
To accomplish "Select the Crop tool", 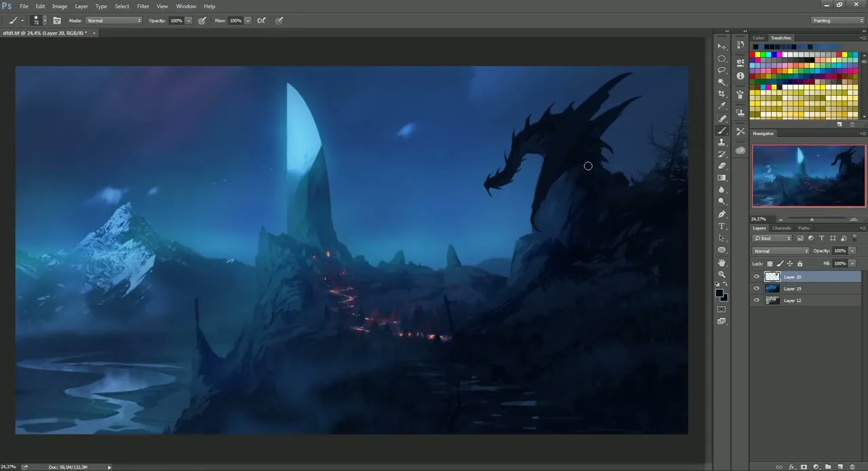I will click(722, 94).
